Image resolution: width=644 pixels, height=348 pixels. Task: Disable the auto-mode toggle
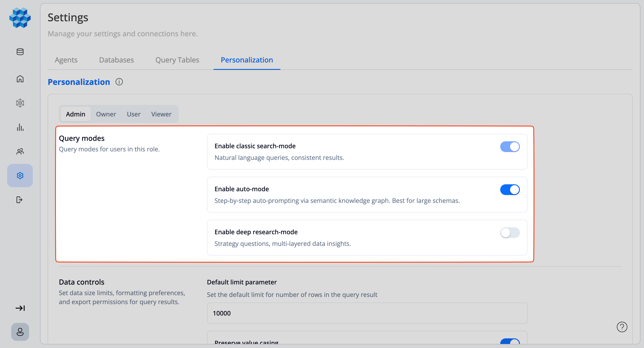(510, 190)
